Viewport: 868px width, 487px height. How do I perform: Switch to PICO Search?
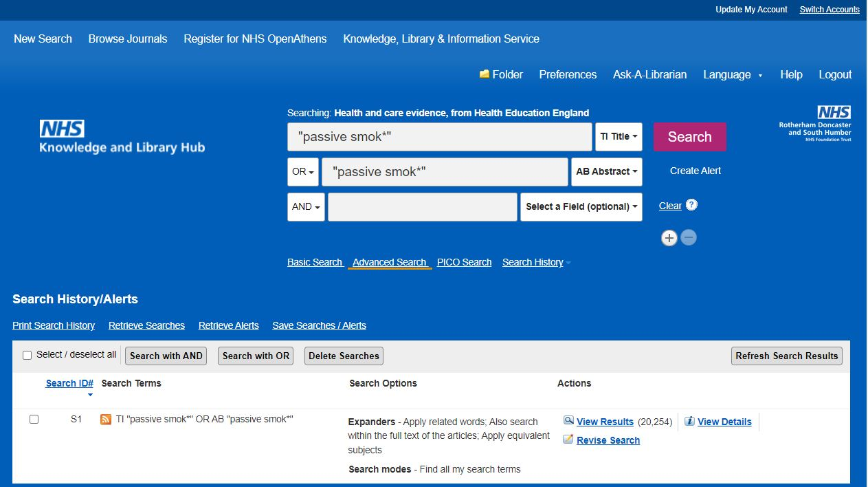(x=464, y=262)
